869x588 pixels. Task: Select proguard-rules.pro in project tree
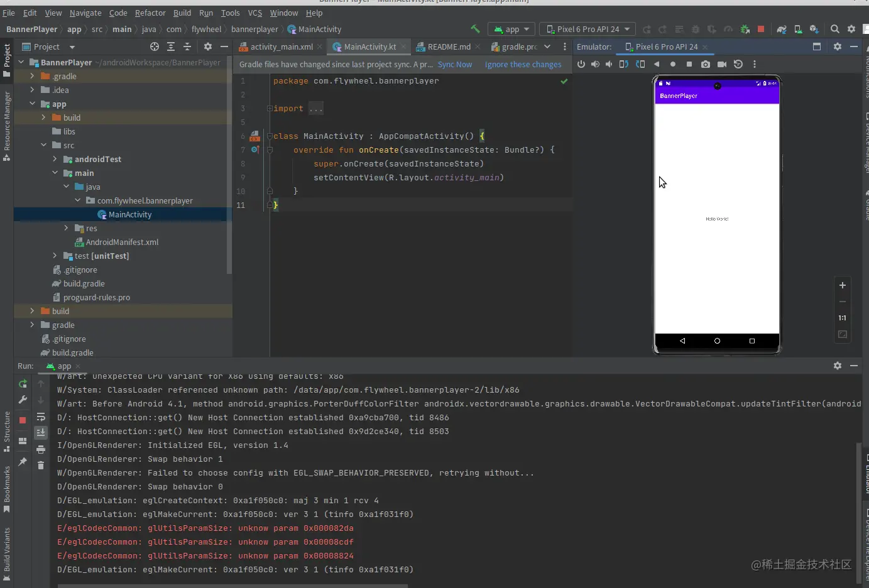97,297
